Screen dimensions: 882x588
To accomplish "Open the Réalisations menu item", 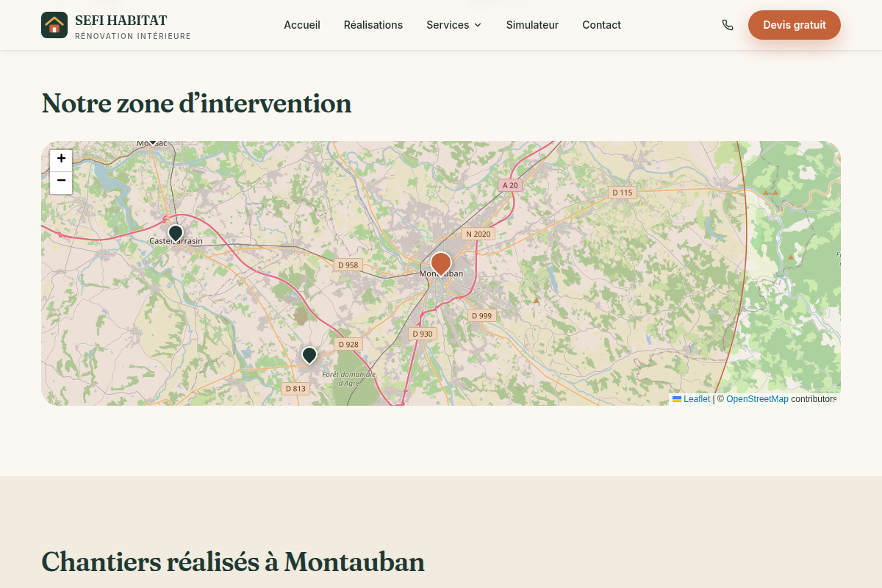I will coord(373,25).
